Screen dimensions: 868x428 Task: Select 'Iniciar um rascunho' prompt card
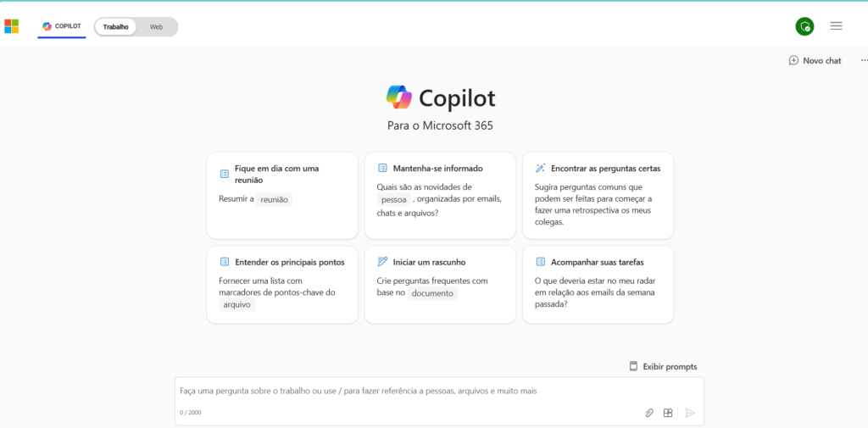(440, 285)
